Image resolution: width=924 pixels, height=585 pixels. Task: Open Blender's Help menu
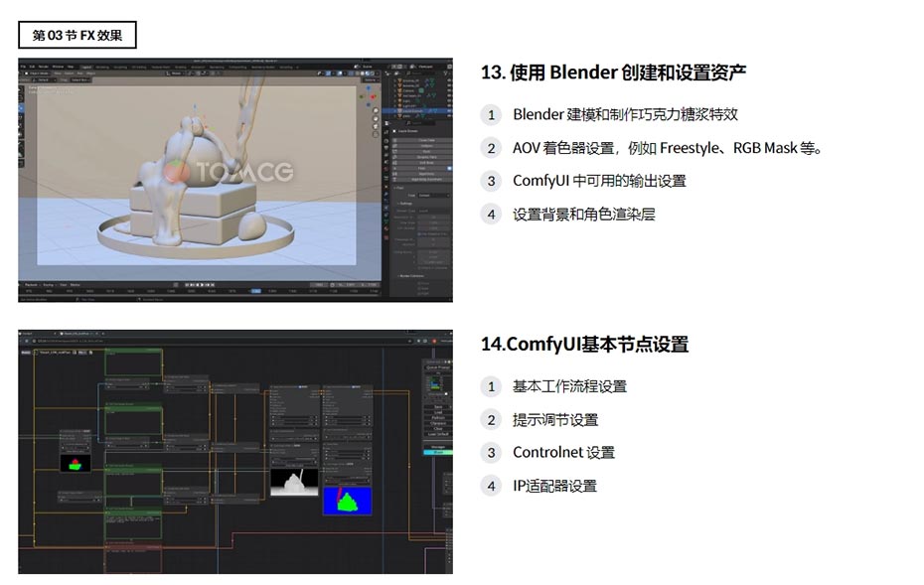71,67
